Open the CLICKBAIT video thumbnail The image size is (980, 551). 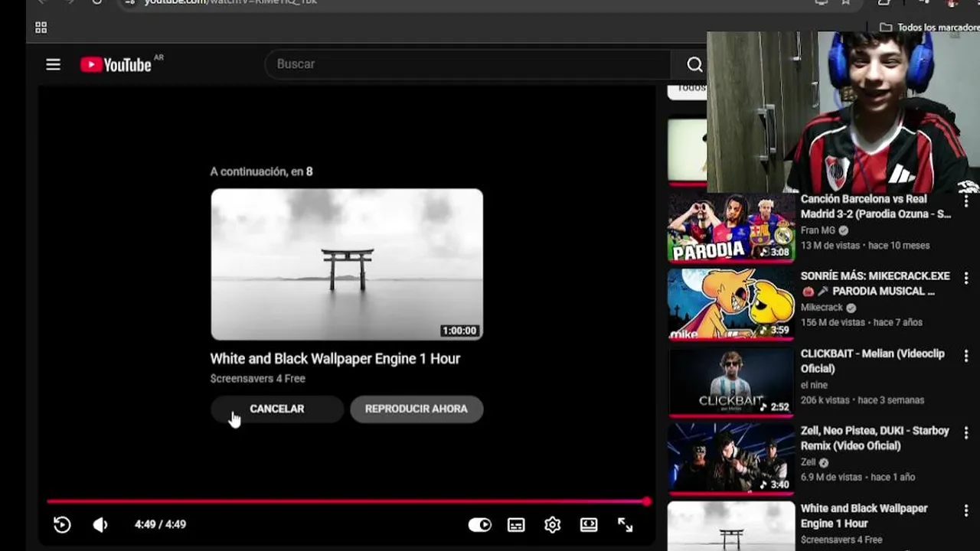click(731, 382)
